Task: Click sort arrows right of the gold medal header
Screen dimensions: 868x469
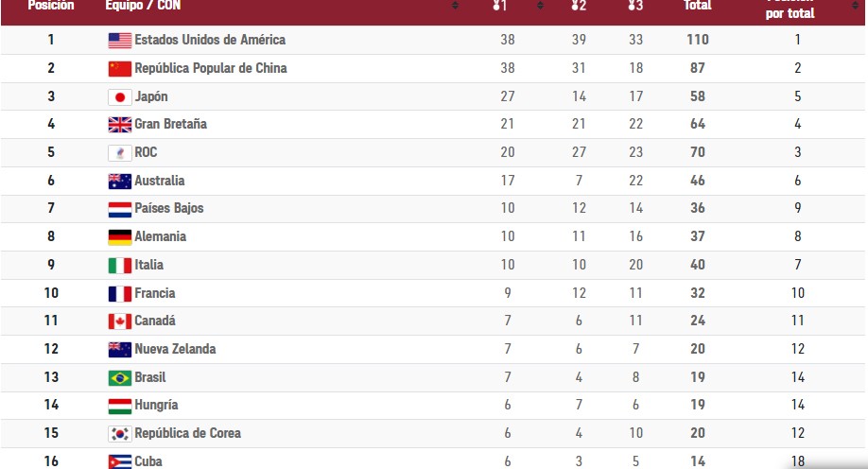Action: pyautogui.click(x=540, y=6)
